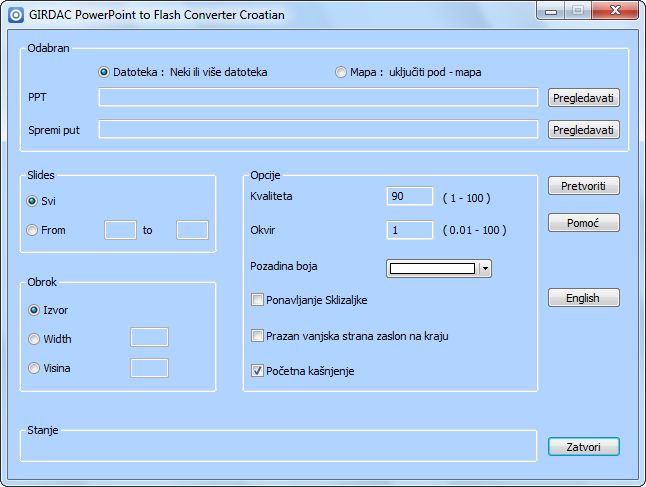Click the Pretvoriti convert button
The height and width of the screenshot is (487, 646).
583,186
